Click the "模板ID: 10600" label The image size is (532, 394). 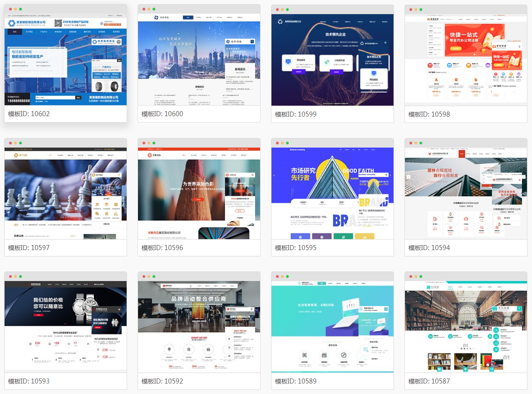[162, 114]
